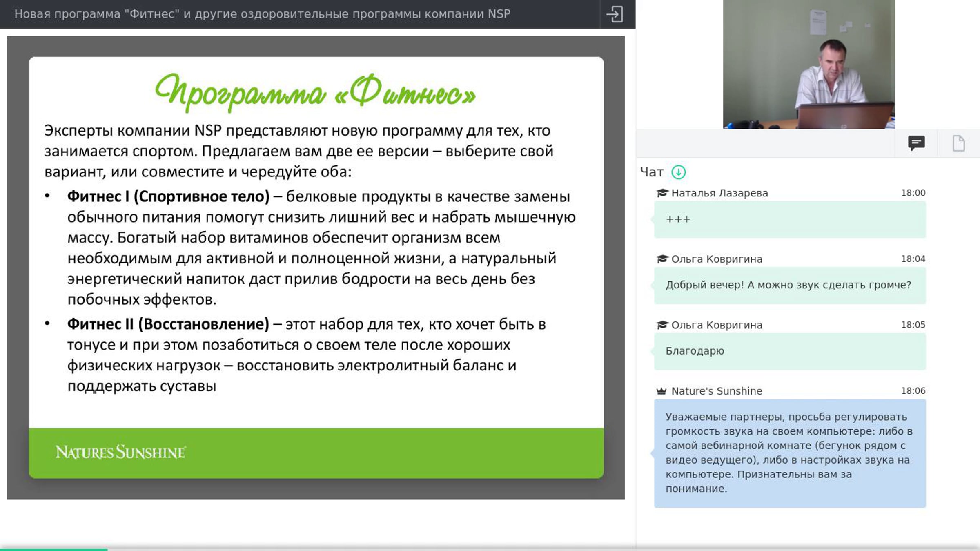Click the 'Программа «Фитнес»' slide heading

(316, 92)
